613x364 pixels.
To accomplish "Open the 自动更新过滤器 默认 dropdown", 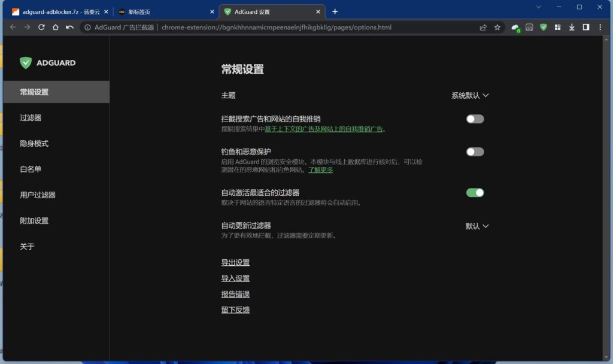I will coord(477,226).
